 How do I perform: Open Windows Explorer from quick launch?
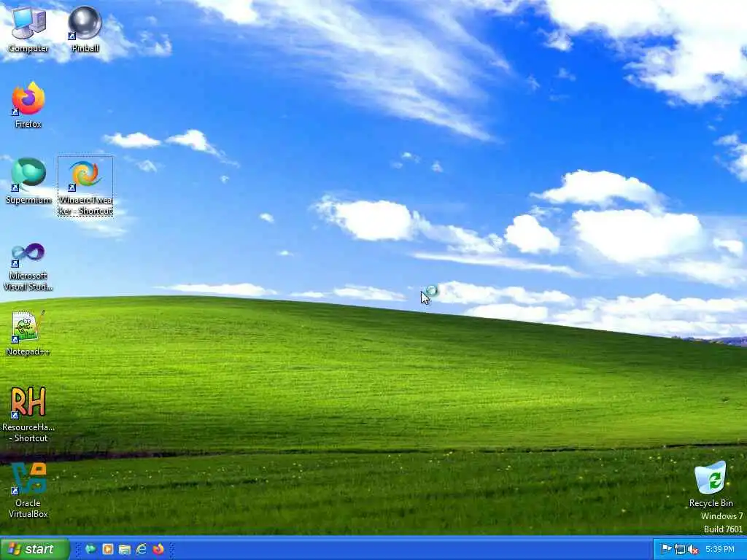pyautogui.click(x=124, y=550)
